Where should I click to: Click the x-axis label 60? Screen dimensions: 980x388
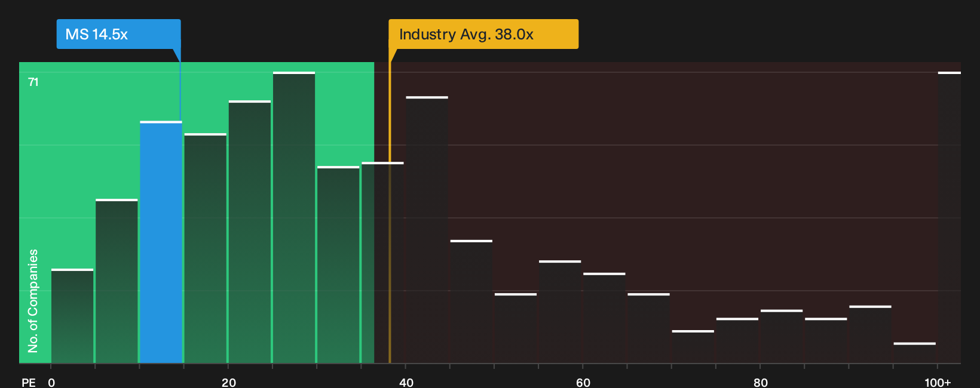[x=583, y=382]
